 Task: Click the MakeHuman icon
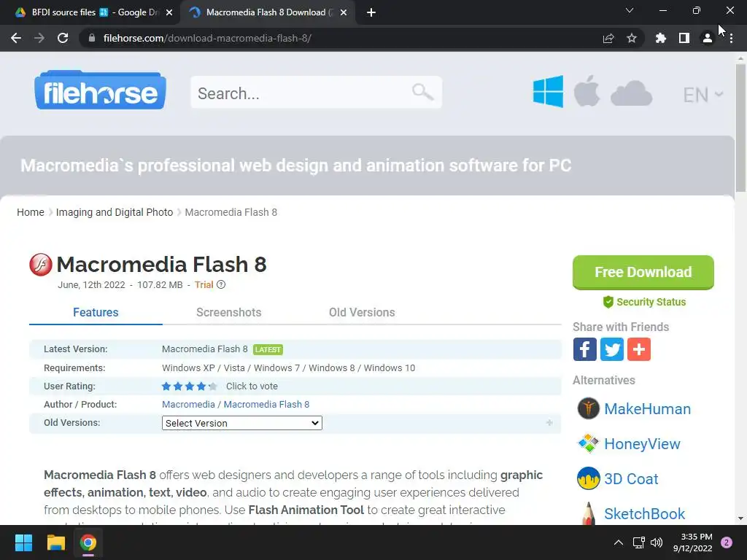pos(589,408)
